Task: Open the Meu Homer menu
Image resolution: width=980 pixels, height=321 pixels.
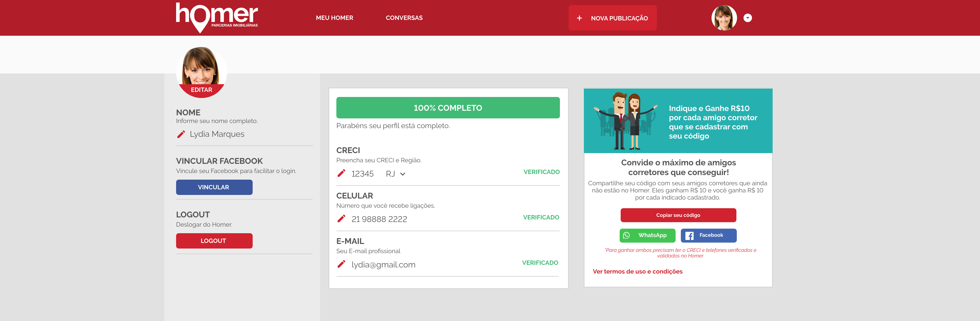Action: click(334, 18)
